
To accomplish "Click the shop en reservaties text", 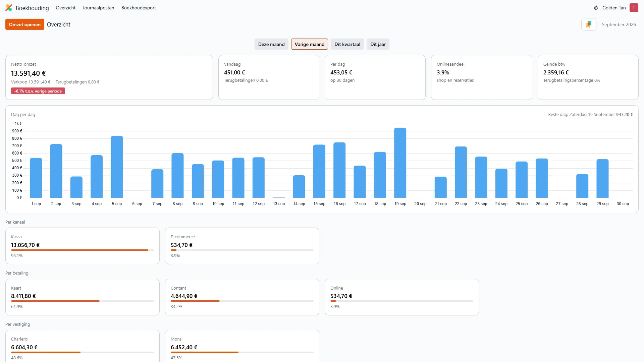I will [455, 80].
